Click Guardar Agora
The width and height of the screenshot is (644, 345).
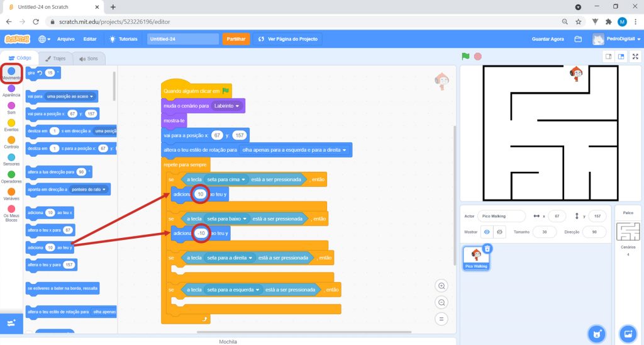point(548,39)
